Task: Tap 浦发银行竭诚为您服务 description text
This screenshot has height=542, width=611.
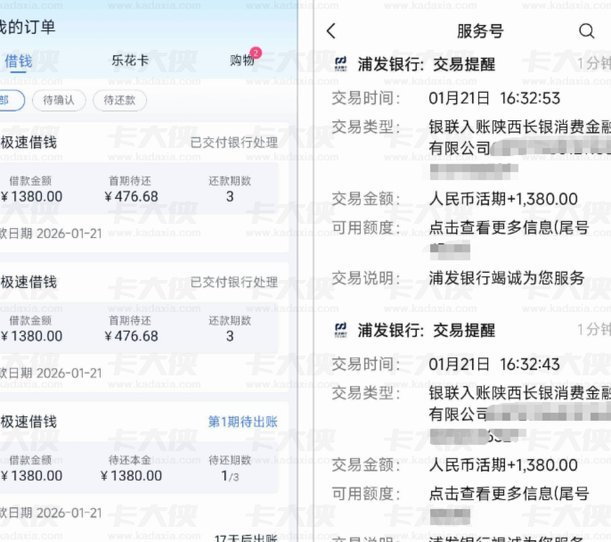Action: coord(507,278)
